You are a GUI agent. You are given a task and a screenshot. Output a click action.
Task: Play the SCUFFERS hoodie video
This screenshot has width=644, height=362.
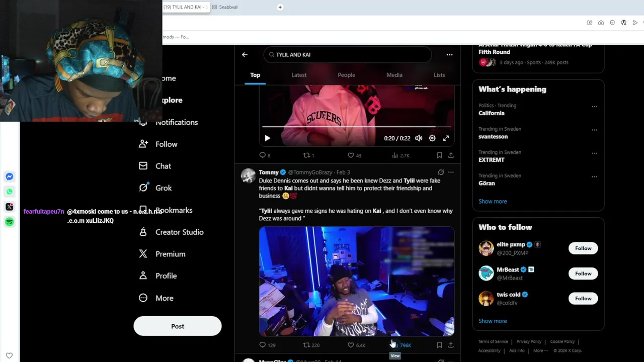(x=267, y=138)
